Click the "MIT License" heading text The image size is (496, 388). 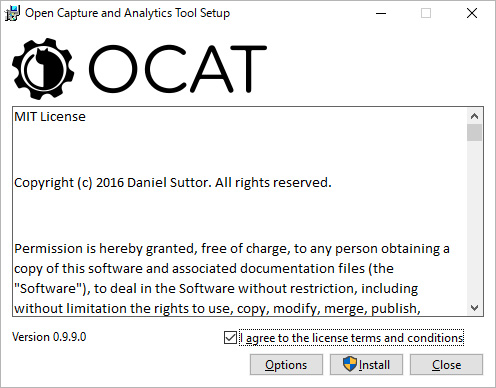50,117
